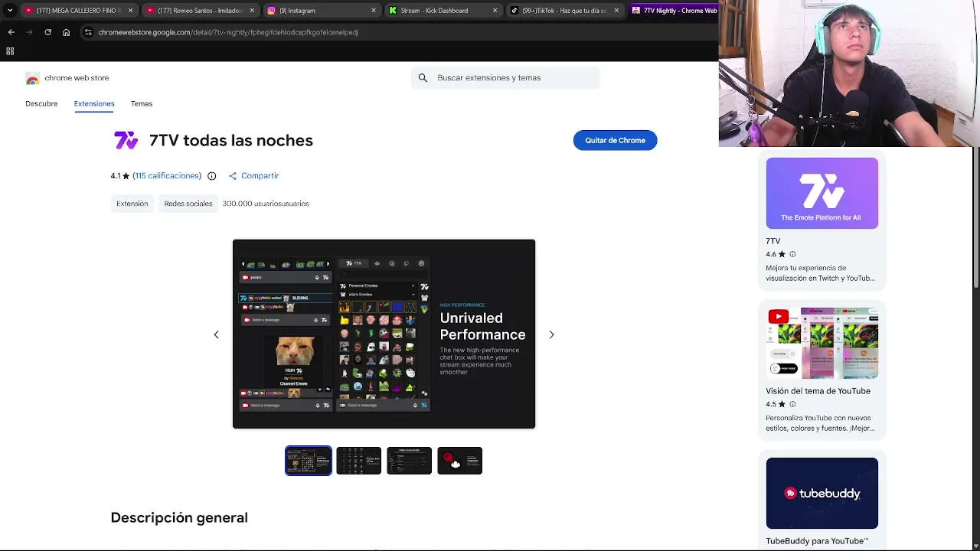Select the Extensión category chip
The width and height of the screenshot is (980, 551).
pos(132,204)
